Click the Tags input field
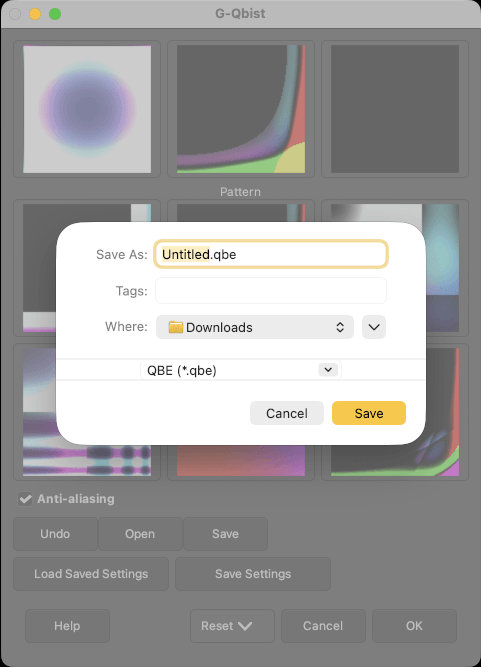Image resolution: width=481 pixels, height=667 pixels. pos(271,291)
